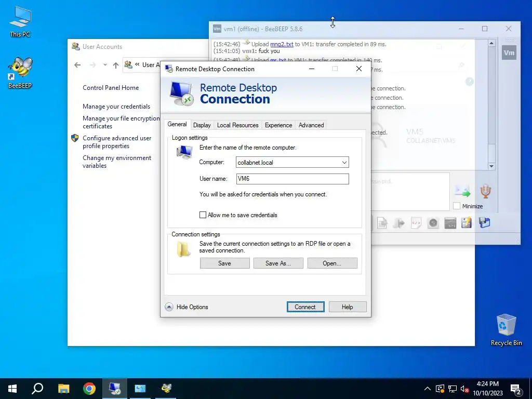Expand the Computer combo box dropdown arrow
Viewport: 532px width, 399px height.
[x=344, y=163]
